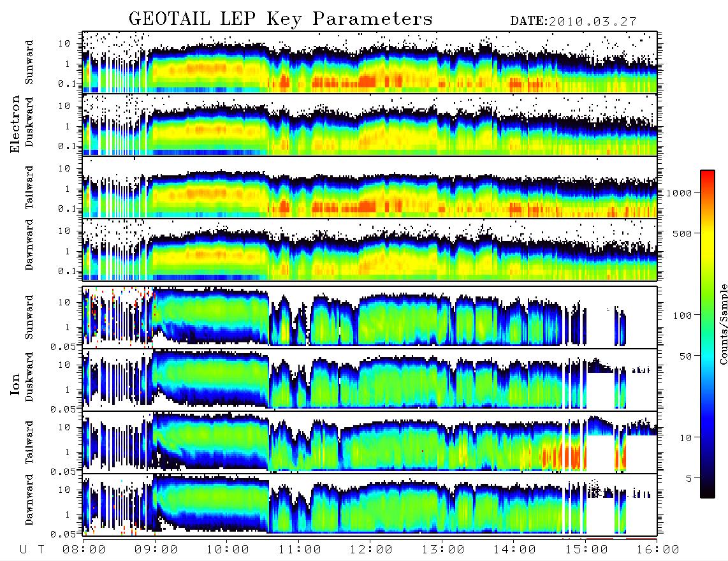Screen dimensions: 728x561
Task: Select the Ion "Dawnward" panel label
Action: [x=29, y=500]
